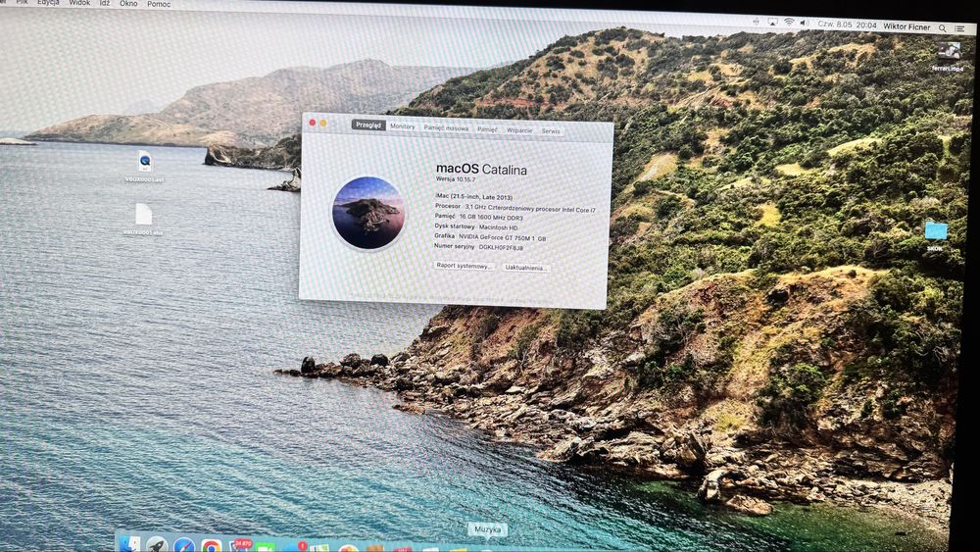Click the user name Wiktor Ficner
980x552 pixels.
(906, 26)
